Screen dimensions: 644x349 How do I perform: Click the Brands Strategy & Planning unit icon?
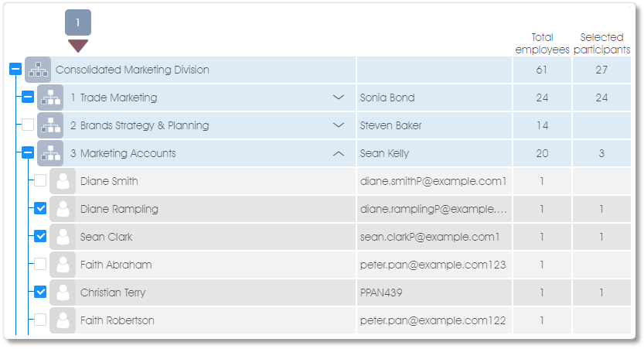[x=50, y=125]
